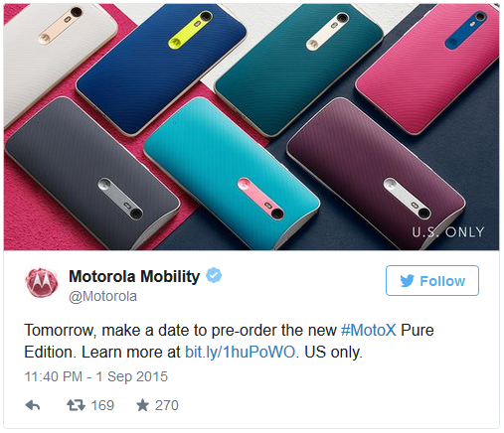504x433 pixels.
Task: Click the Twitter bird icon in Follow button
Action: (x=407, y=281)
